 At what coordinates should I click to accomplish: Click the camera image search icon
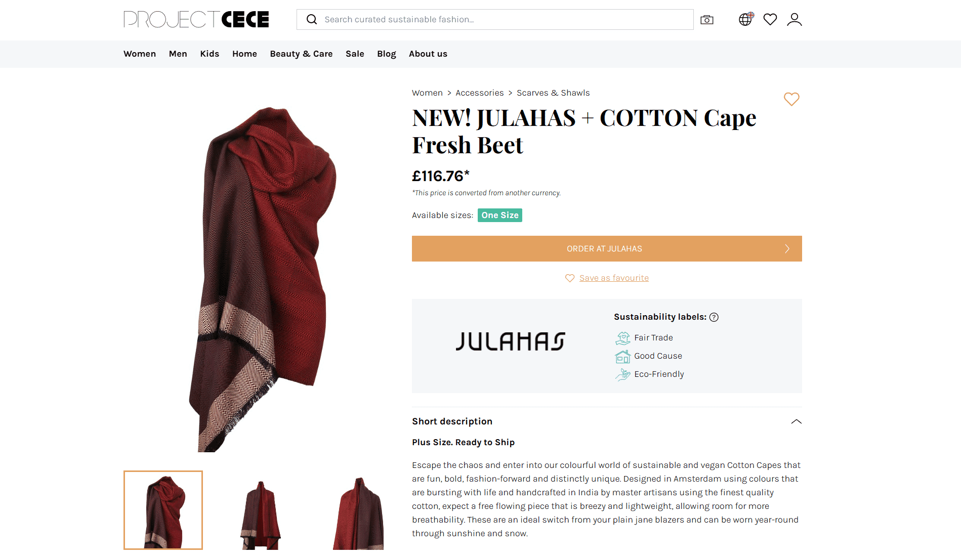click(x=706, y=20)
